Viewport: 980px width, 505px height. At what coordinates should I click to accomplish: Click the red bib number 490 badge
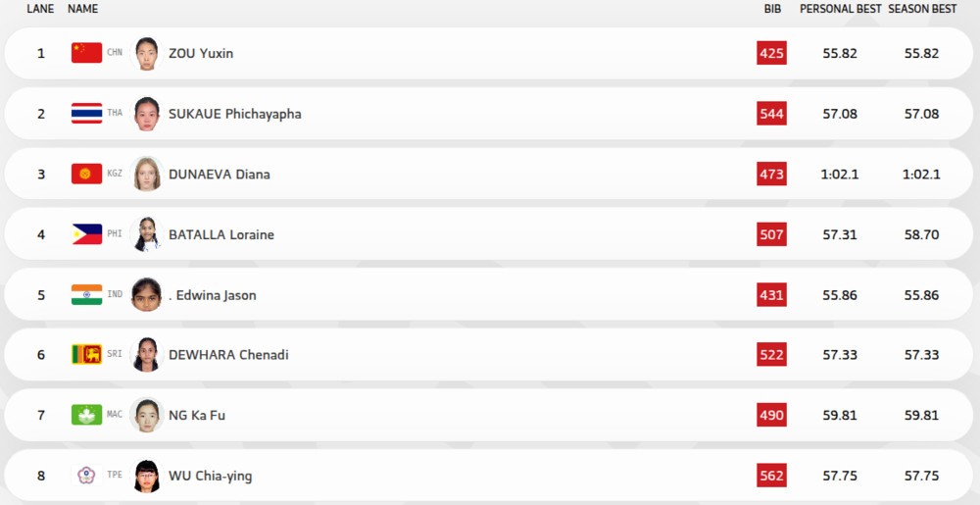click(771, 415)
